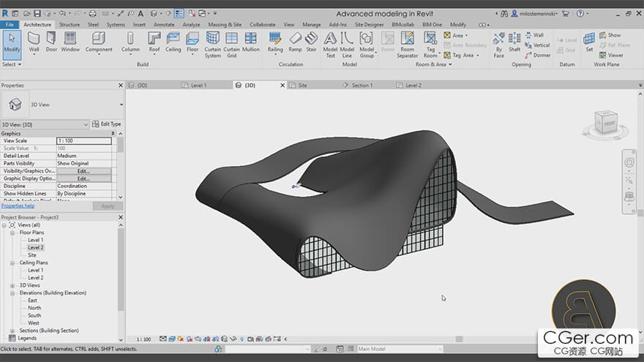Select the Legends item in Project Browser
This screenshot has width=644, height=362.
(27, 338)
